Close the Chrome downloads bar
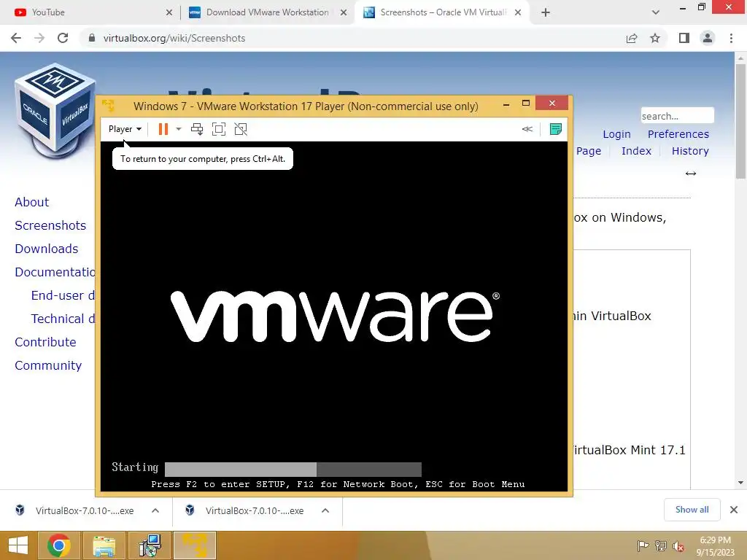Screen dimensions: 747x560 click(734, 510)
